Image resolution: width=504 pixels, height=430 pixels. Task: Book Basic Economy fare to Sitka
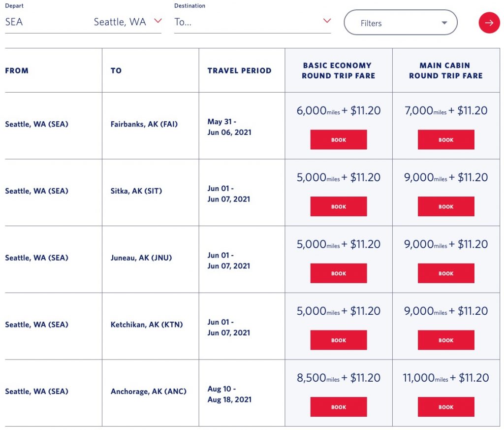pyautogui.click(x=338, y=207)
